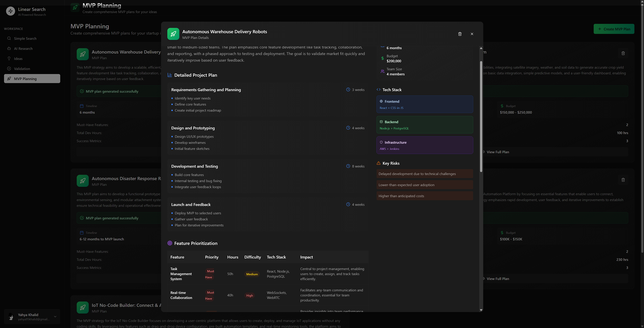Click rocket icon on IoT No-Code Builder card

tap(83, 308)
